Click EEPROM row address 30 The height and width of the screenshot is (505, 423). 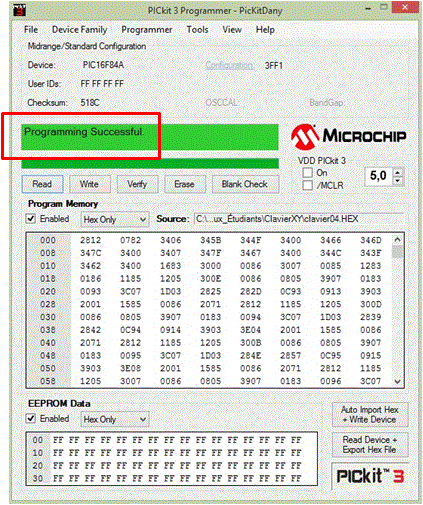[38, 478]
